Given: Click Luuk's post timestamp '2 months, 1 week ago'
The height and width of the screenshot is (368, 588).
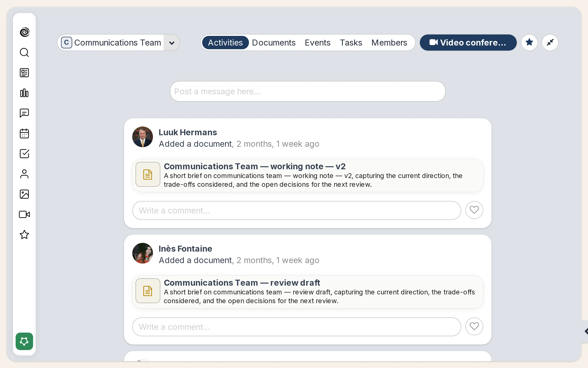Looking at the screenshot, I should point(278,144).
